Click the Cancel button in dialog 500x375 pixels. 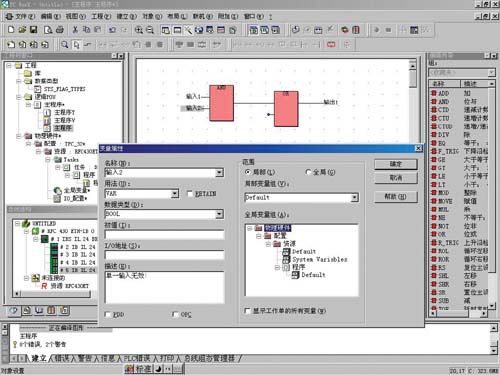coord(396,178)
